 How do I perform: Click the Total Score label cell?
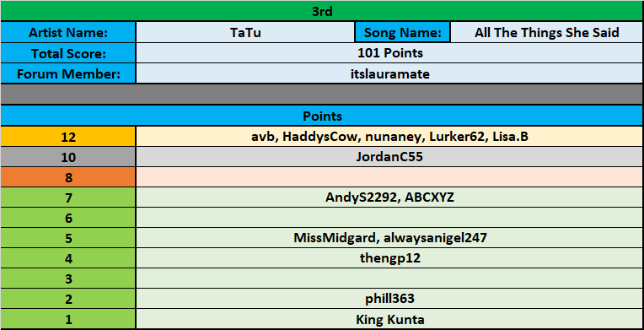68,53
